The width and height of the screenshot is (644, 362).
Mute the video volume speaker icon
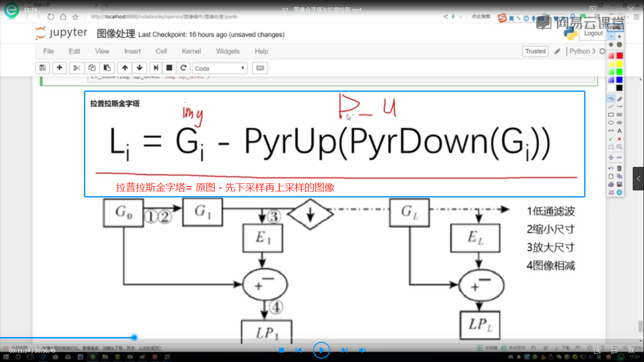(362, 350)
